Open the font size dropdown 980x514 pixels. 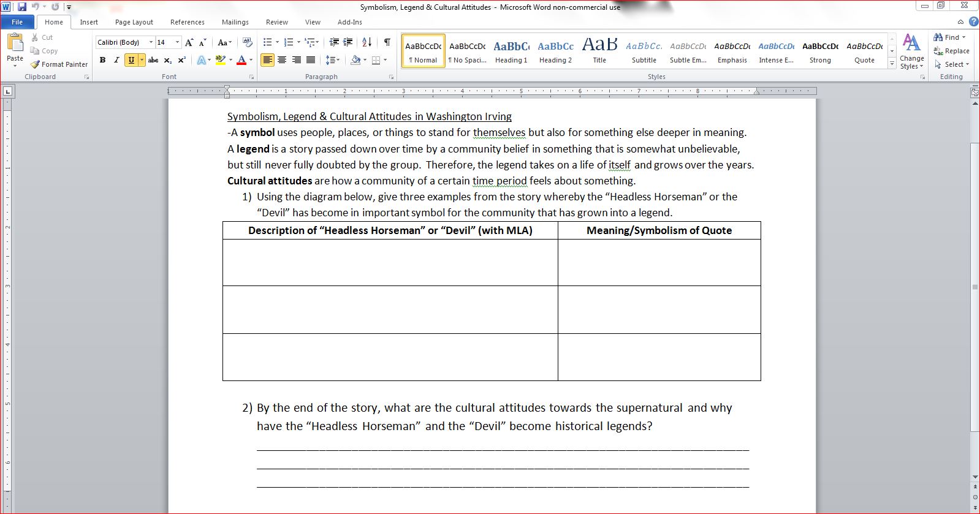click(178, 42)
